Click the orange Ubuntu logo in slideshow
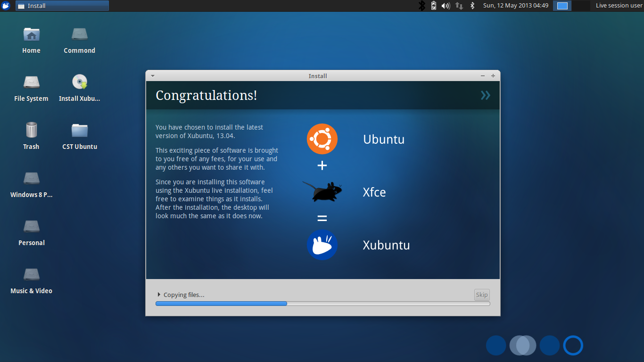Screen dimensions: 644x362 322,139
